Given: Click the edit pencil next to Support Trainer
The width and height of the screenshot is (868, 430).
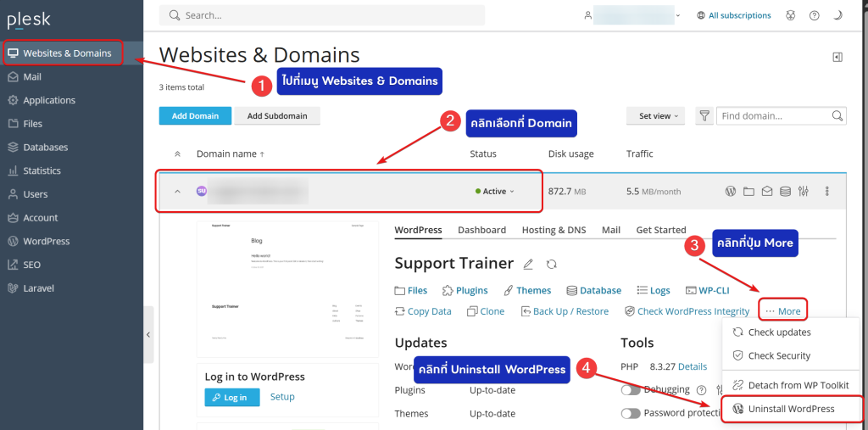Looking at the screenshot, I should 529,265.
